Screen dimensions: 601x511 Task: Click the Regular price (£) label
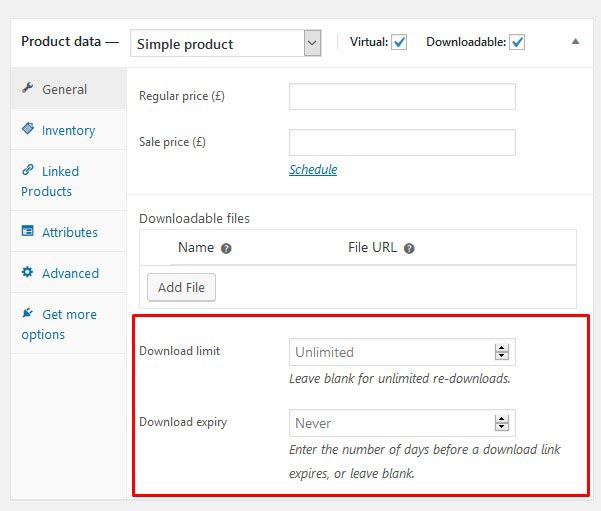182,96
